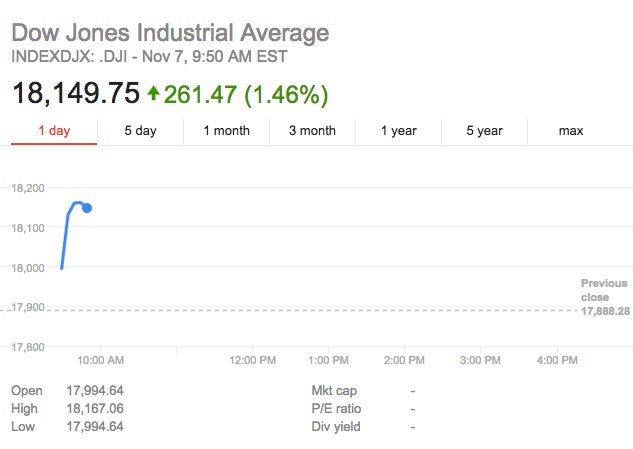
Task: Switch to the 5 day range
Action: point(140,131)
